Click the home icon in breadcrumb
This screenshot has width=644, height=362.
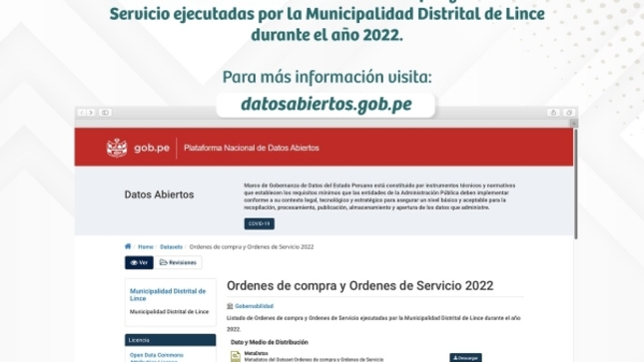(128, 246)
